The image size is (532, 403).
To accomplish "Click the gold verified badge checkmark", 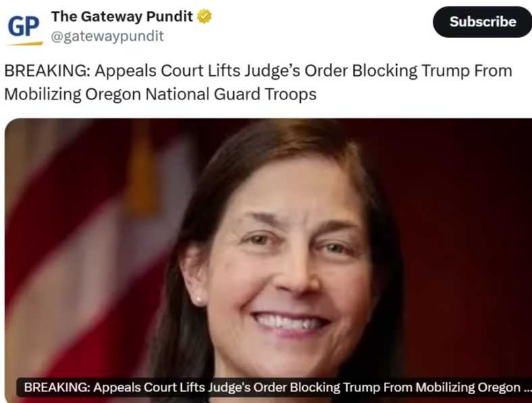I will (204, 16).
